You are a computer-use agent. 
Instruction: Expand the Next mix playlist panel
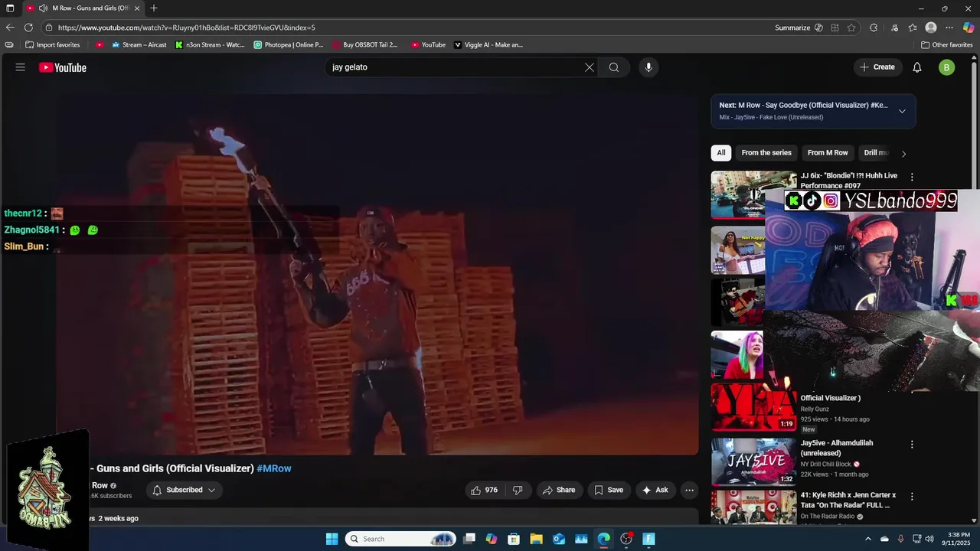coord(902,111)
